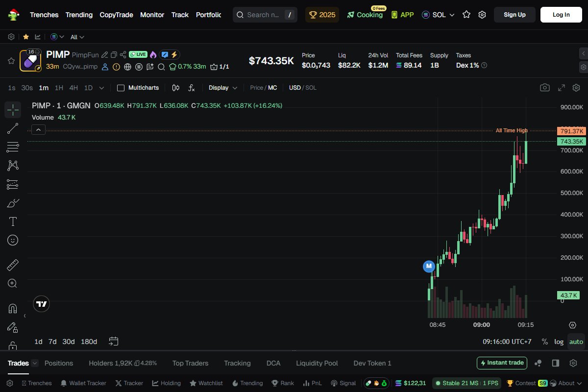Open the favorites star in top nav
The image size is (588, 392).
point(466,15)
